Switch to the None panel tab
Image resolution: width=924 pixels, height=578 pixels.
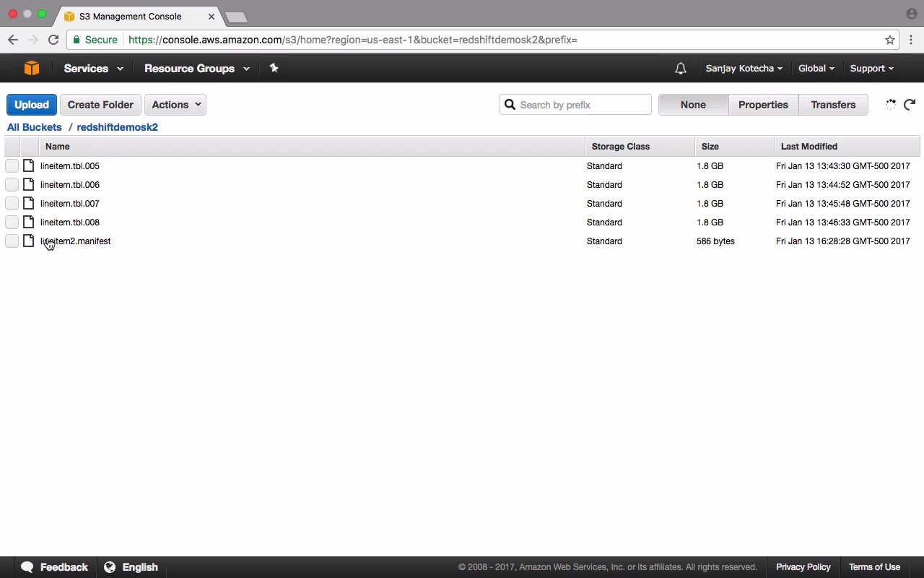(693, 105)
